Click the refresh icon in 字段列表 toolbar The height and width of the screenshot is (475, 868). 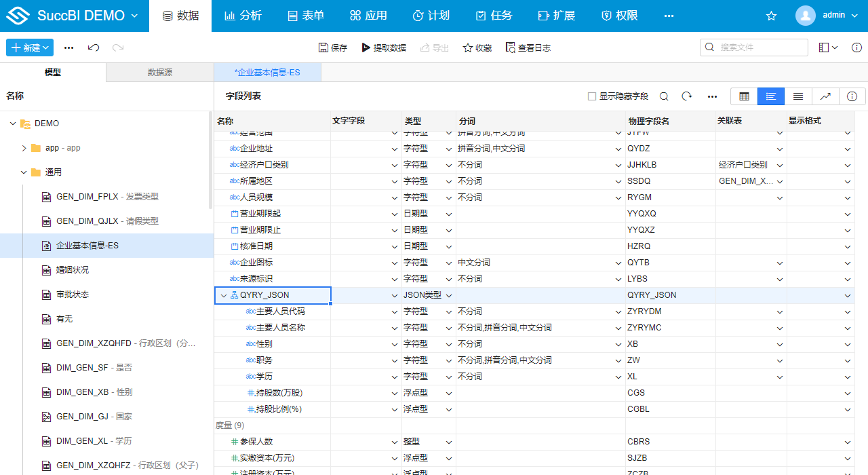[687, 96]
